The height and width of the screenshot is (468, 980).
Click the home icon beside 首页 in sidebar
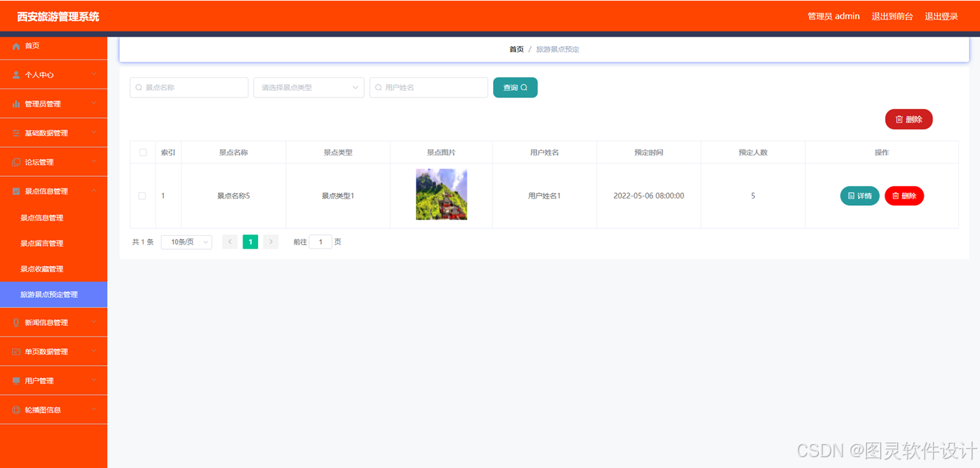pyautogui.click(x=16, y=46)
